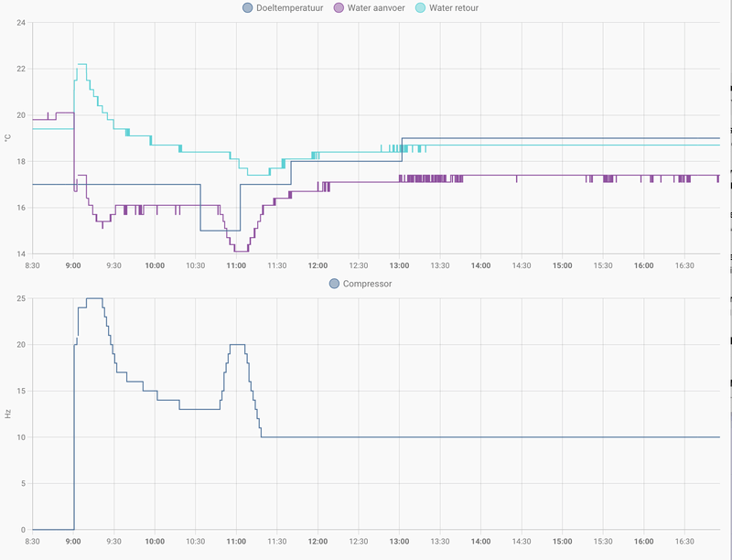732x560 pixels.
Task: Toggle the Water aanvoer legend entry
Action: (x=370, y=8)
